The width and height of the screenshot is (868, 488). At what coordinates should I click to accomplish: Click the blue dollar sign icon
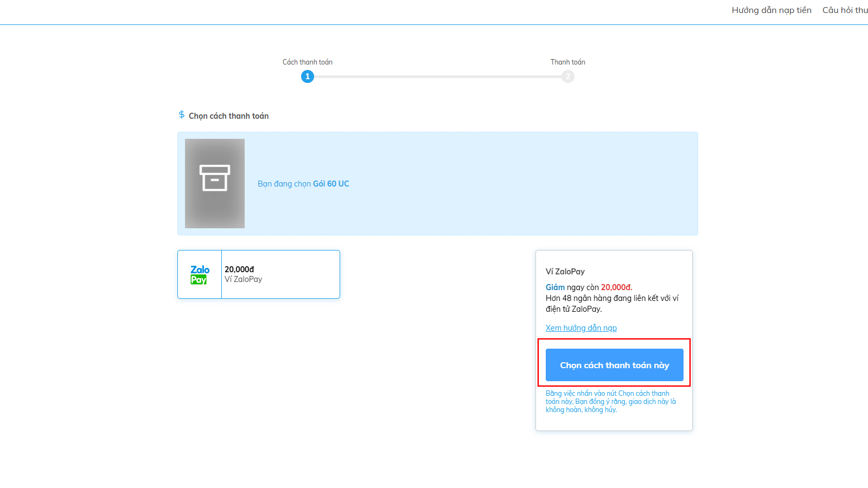click(x=182, y=115)
